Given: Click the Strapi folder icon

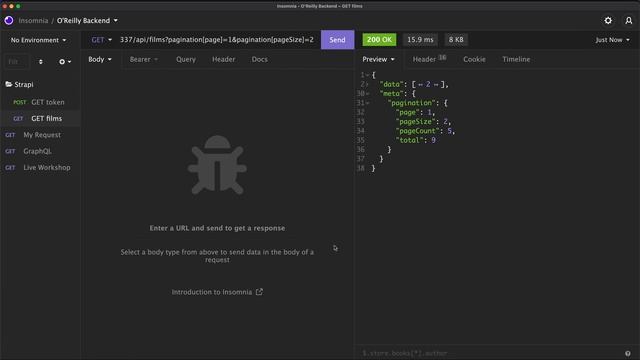Looking at the screenshot, I should [x=9, y=84].
